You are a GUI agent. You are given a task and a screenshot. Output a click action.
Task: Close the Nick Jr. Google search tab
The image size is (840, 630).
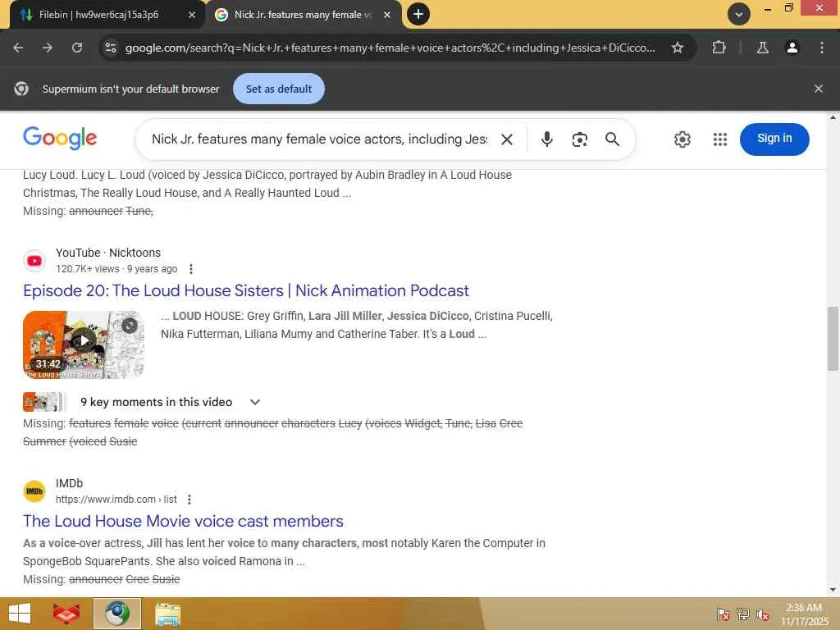click(x=387, y=15)
